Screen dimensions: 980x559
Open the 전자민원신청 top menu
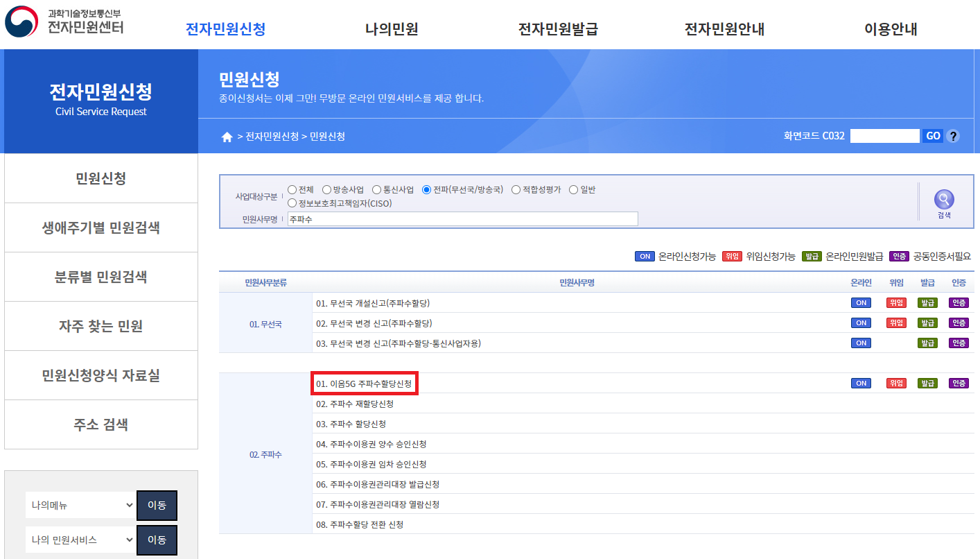point(225,29)
